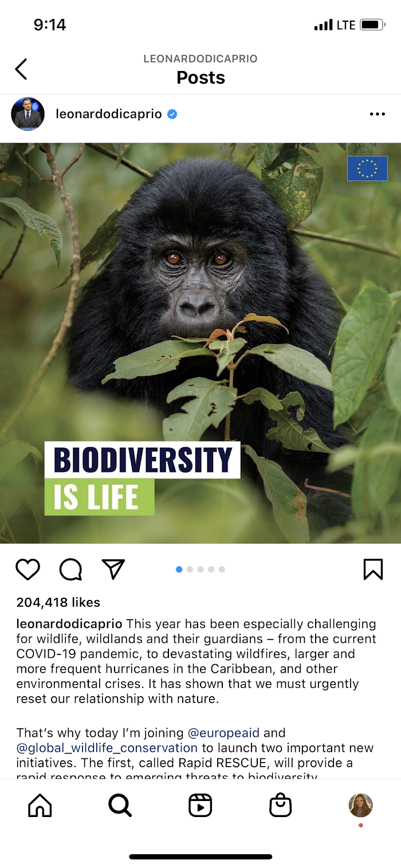Image resolution: width=401 pixels, height=868 pixels.
Task: Open the Shop bag tab
Action: [x=281, y=806]
